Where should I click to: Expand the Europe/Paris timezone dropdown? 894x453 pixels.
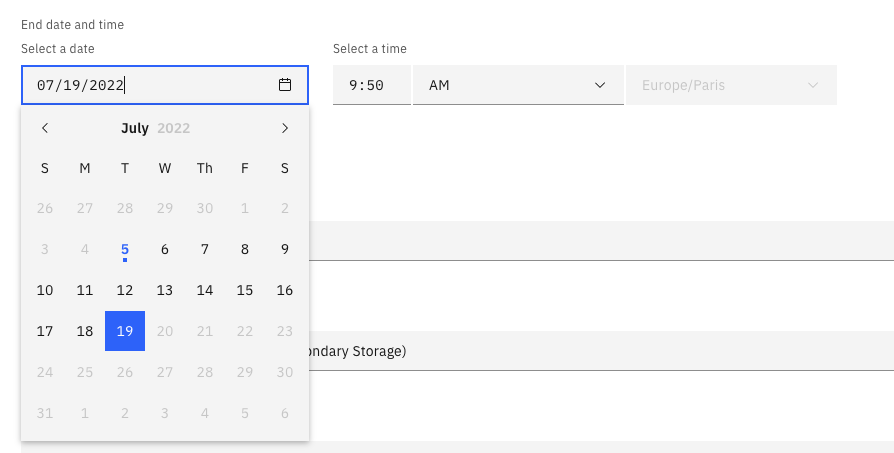pyautogui.click(x=731, y=85)
